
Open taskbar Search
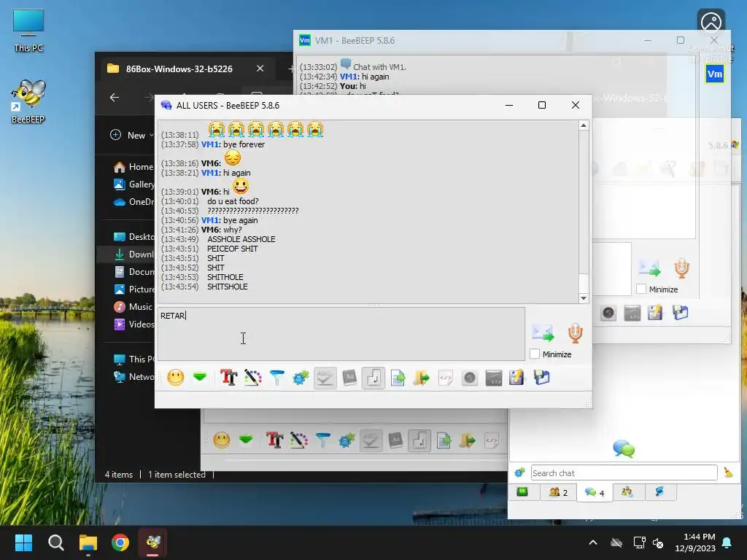pos(55,542)
